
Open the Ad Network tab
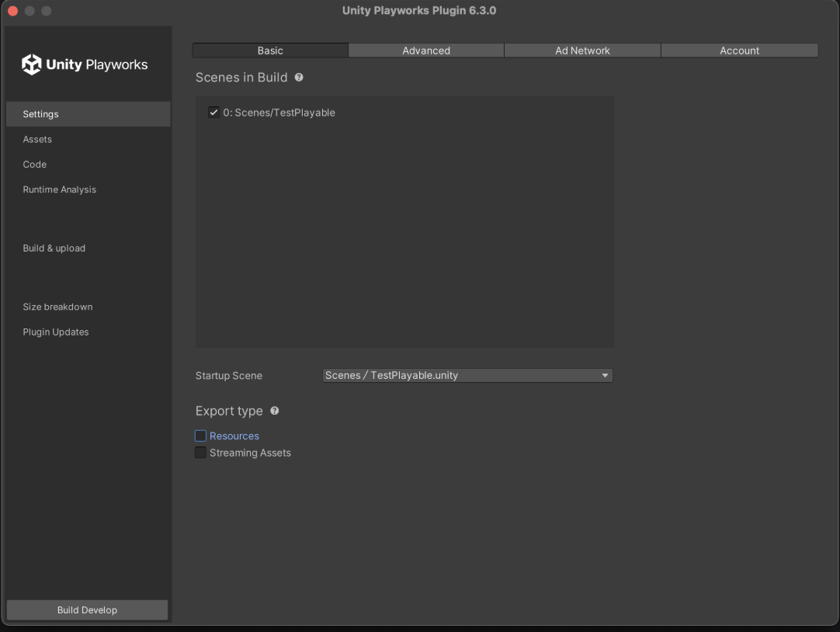(582, 50)
